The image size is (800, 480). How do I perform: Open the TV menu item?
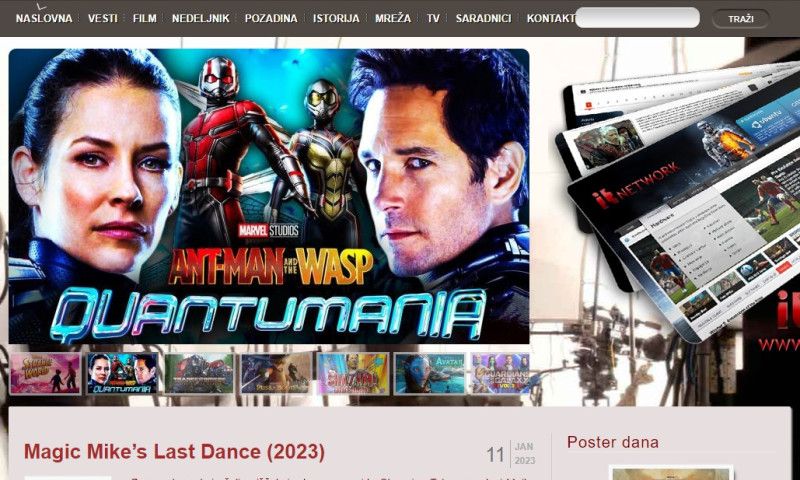click(433, 18)
